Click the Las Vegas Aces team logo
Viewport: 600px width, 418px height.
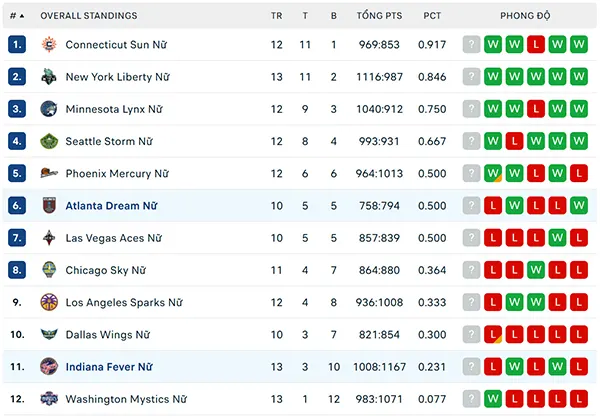coord(49,238)
